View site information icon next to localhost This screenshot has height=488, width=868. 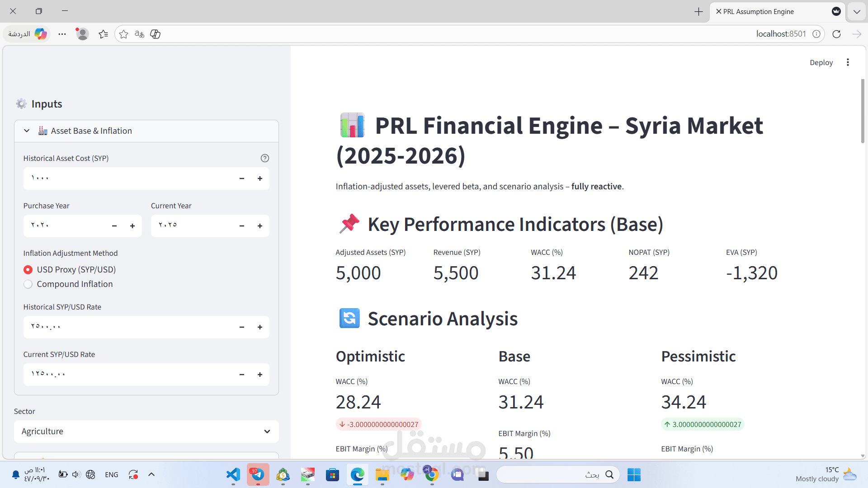(x=816, y=34)
